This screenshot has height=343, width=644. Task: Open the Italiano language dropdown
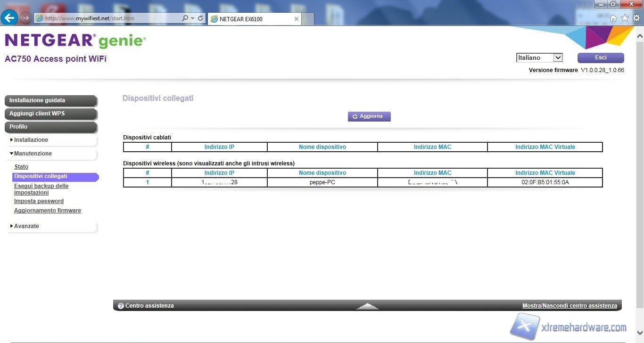point(539,57)
